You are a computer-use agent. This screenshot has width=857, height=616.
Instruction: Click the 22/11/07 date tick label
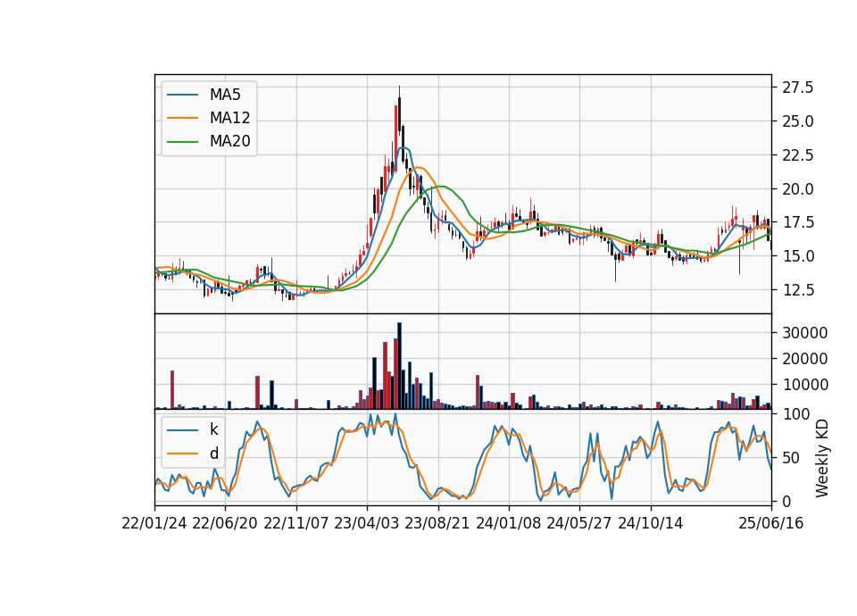tap(296, 523)
